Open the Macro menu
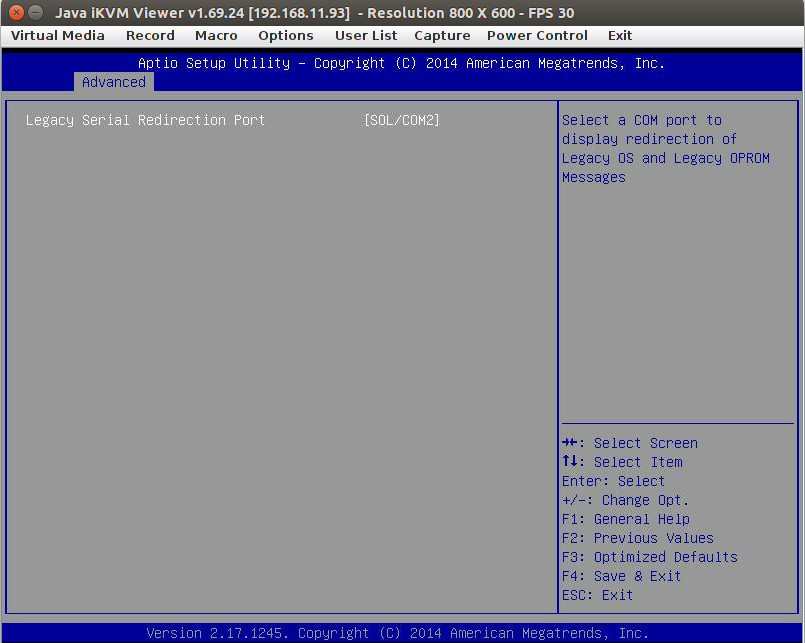Image resolution: width=805 pixels, height=643 pixels. [215, 35]
